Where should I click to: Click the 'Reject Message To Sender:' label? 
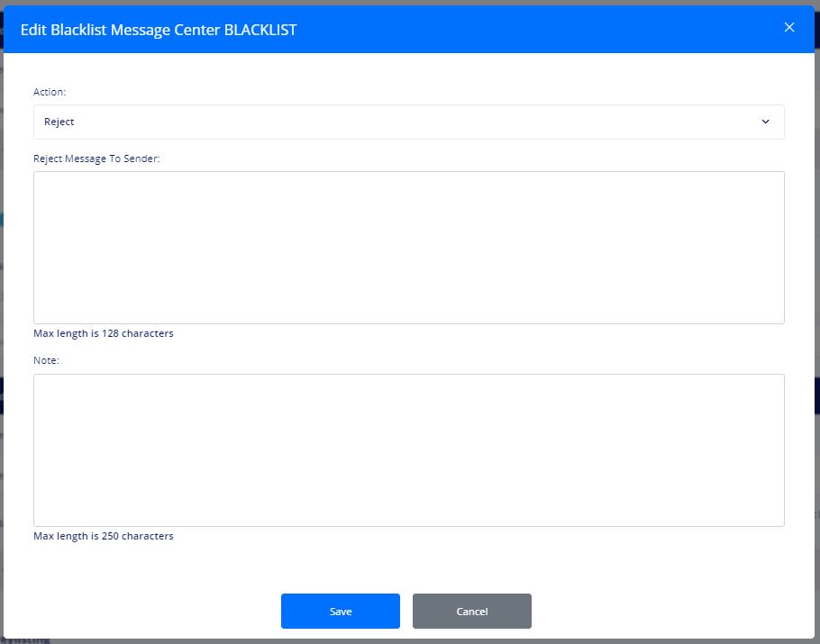pyautogui.click(x=96, y=159)
